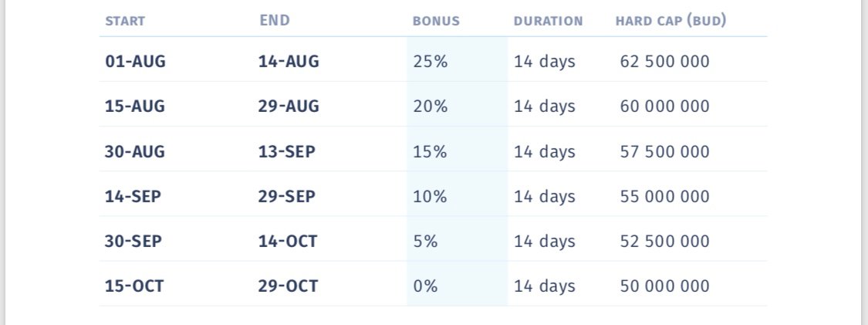
Task: Select the 13-SEP end date
Action: [287, 152]
